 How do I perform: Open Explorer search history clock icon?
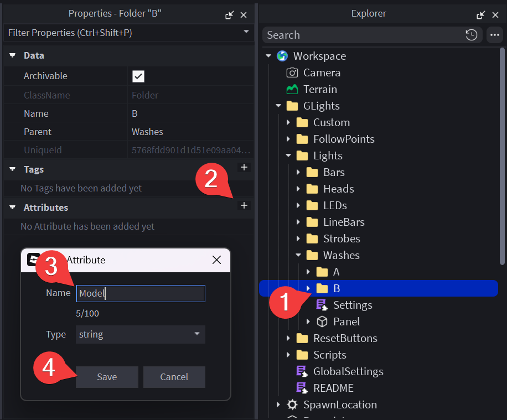[471, 35]
